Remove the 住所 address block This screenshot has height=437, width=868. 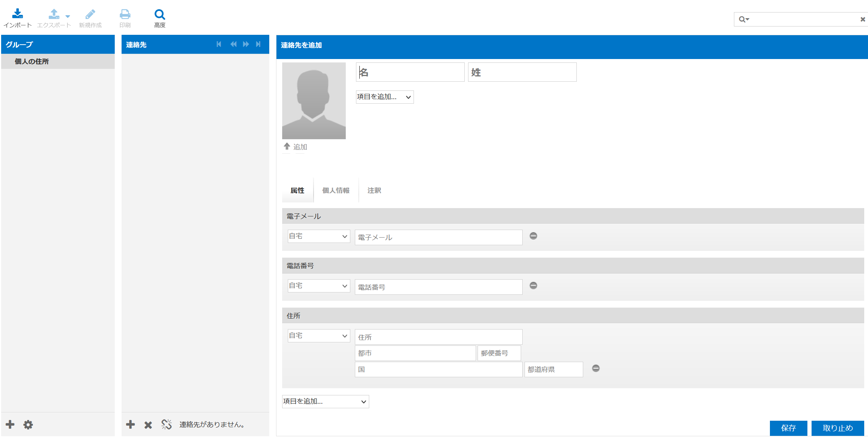pyautogui.click(x=596, y=368)
